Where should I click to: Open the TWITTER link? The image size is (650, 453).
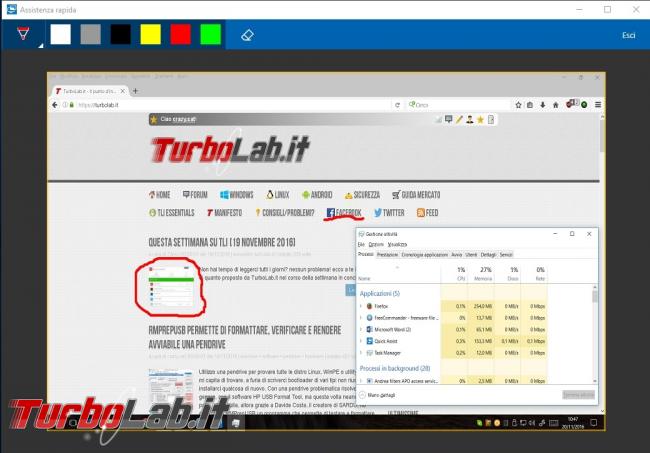click(x=389, y=213)
